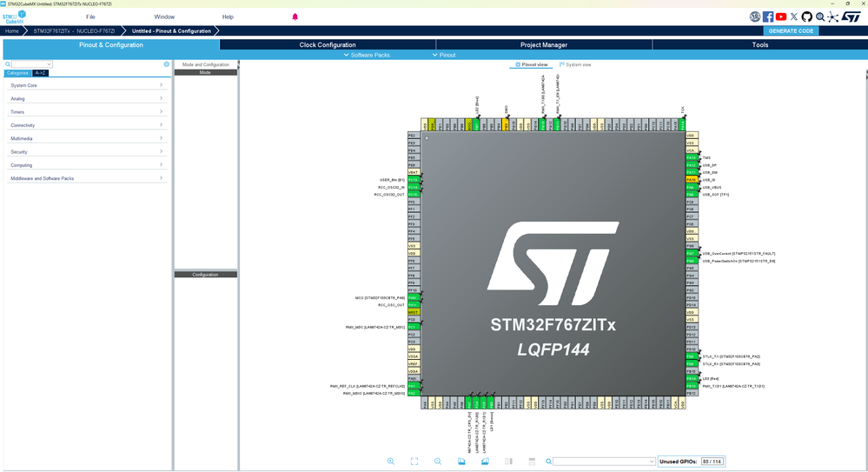
Task: Open the X (Twitter) icon
Action: (x=794, y=17)
